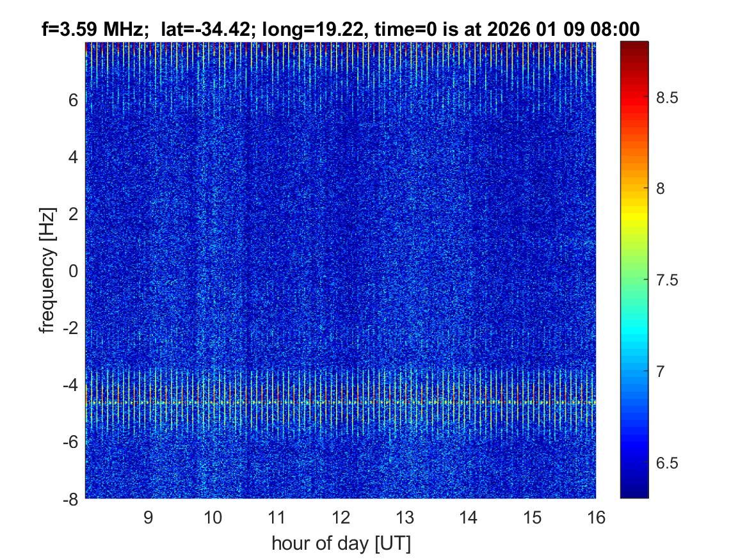The width and height of the screenshot is (747, 560).
Task: Click the dark blue bottom of colorbar
Action: pyautogui.click(x=634, y=492)
